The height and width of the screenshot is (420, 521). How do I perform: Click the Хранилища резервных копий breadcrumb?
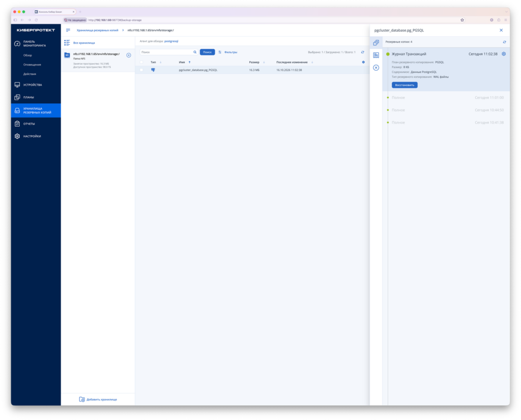point(97,30)
